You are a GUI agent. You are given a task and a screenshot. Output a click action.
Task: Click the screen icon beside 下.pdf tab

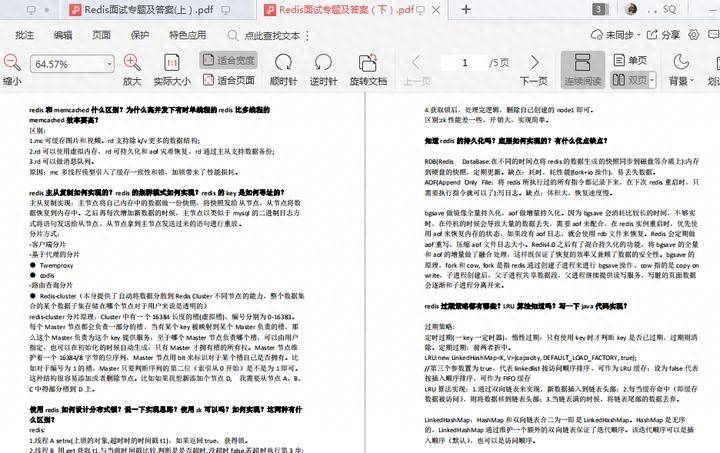(420, 10)
